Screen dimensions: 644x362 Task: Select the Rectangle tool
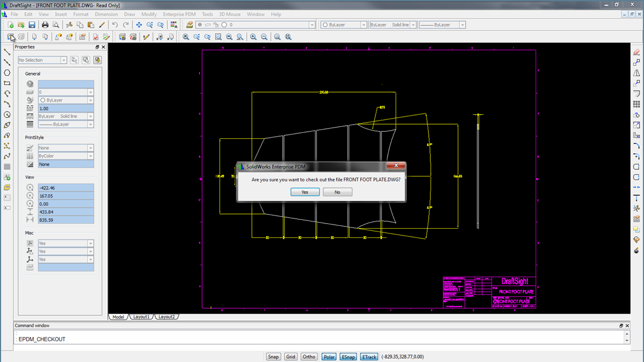click(7, 83)
